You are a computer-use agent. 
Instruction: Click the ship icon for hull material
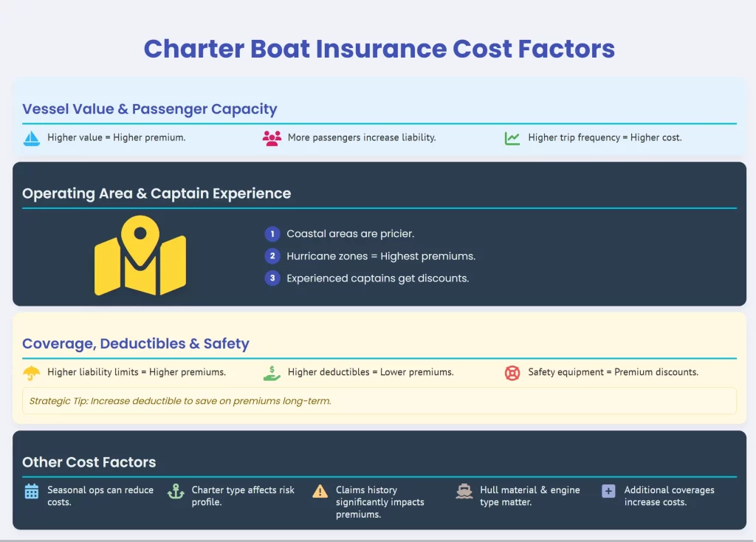coord(464,491)
